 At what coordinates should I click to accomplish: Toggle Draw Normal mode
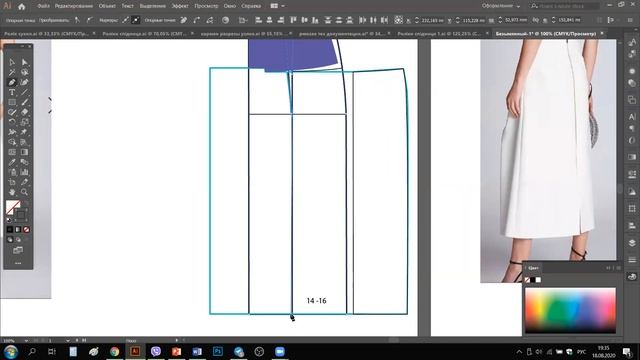point(10,240)
